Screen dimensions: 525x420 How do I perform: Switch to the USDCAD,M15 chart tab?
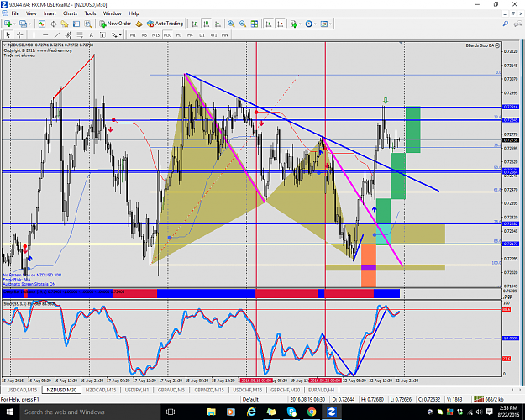22,390
